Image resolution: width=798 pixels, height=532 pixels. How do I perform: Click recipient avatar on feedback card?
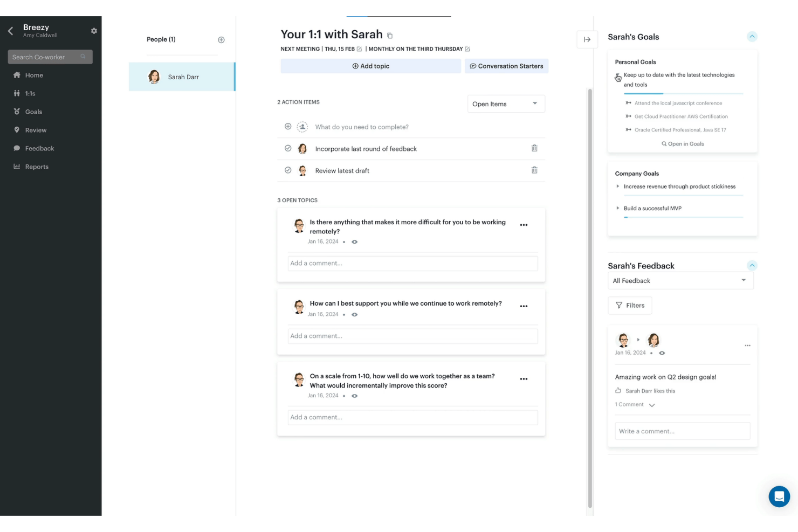coord(653,340)
